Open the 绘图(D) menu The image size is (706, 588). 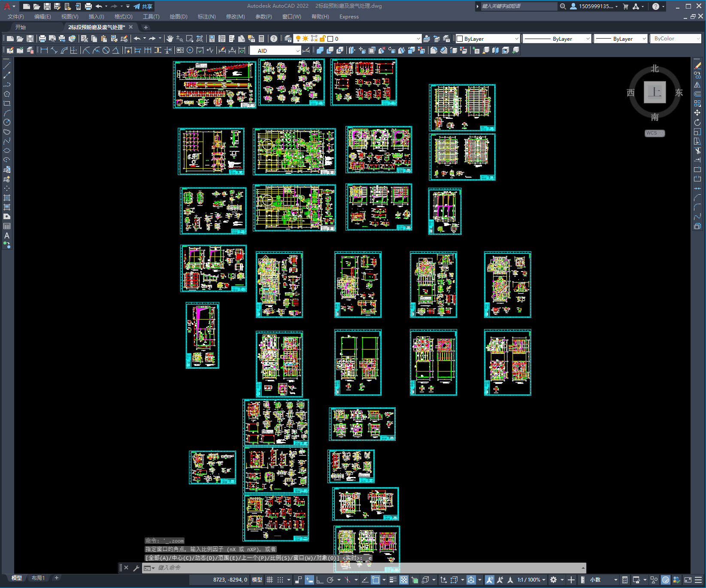click(x=179, y=17)
